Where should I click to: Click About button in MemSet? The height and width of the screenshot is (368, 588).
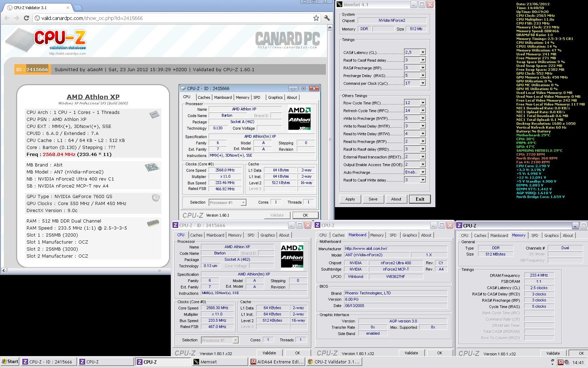(x=396, y=199)
